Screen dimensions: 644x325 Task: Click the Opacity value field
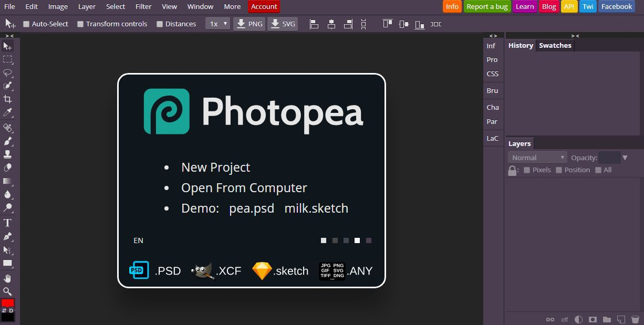pos(609,158)
